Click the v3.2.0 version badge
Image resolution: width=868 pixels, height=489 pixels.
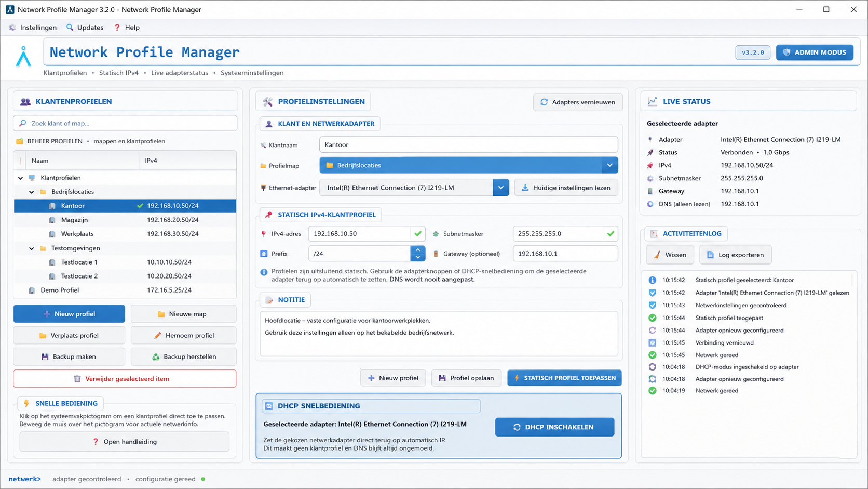pos(753,52)
